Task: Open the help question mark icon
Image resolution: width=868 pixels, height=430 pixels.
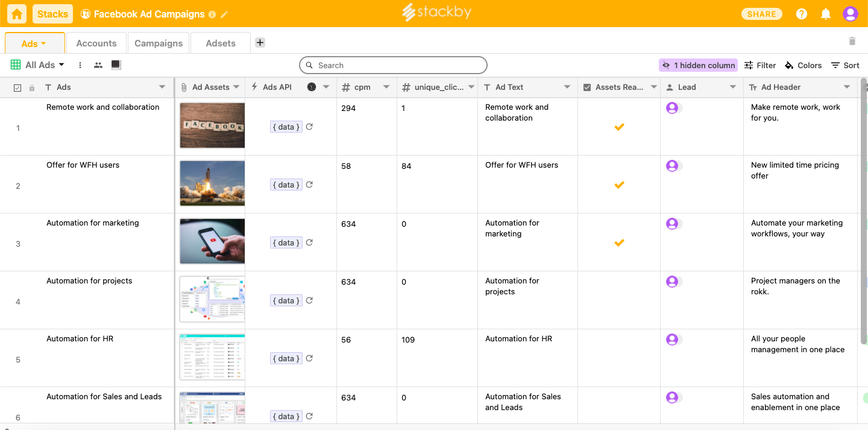Action: (x=801, y=14)
